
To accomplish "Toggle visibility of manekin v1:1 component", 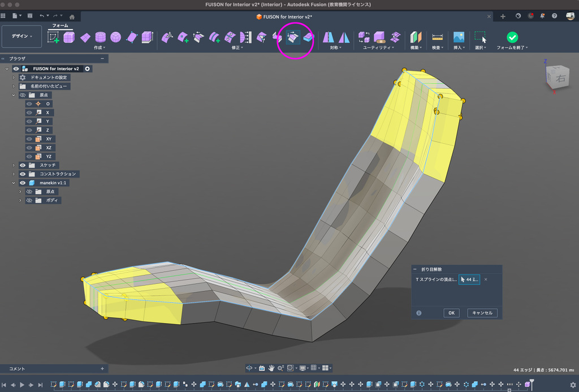I will tap(23, 183).
